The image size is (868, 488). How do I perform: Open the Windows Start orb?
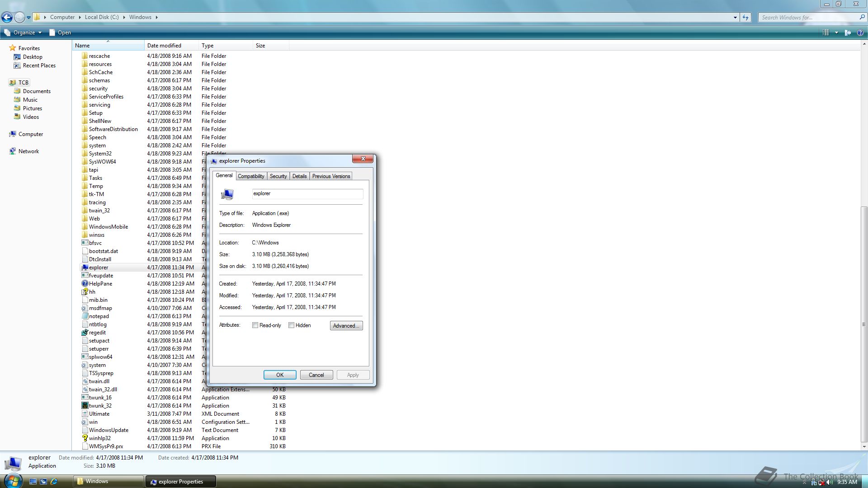pos(12,480)
